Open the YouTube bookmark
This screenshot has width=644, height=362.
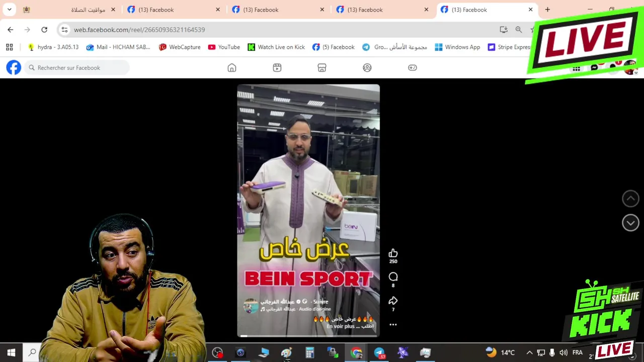[224, 47]
